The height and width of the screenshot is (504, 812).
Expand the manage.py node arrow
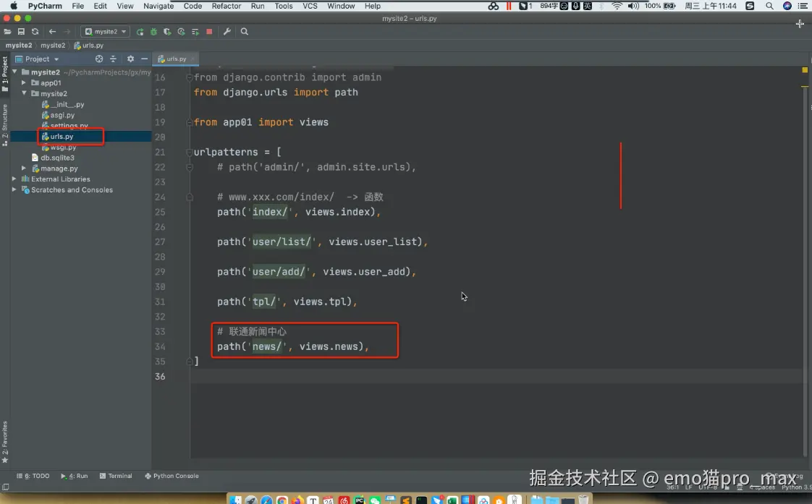[24, 168]
